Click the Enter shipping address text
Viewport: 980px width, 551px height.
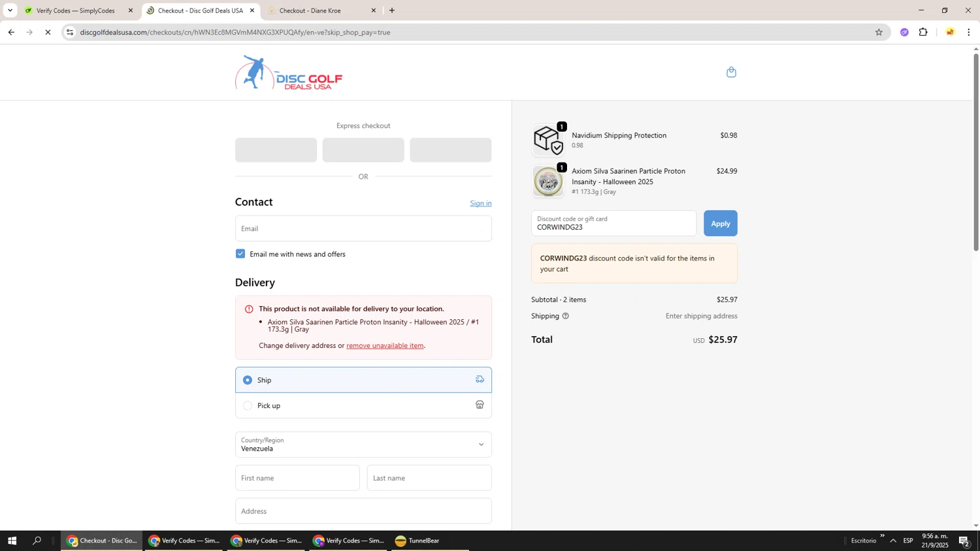pyautogui.click(x=702, y=316)
